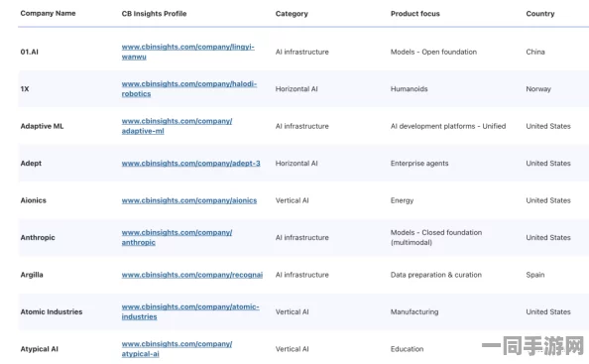
Task: Click the Enterprise agents product focus cell
Action: (x=419, y=164)
